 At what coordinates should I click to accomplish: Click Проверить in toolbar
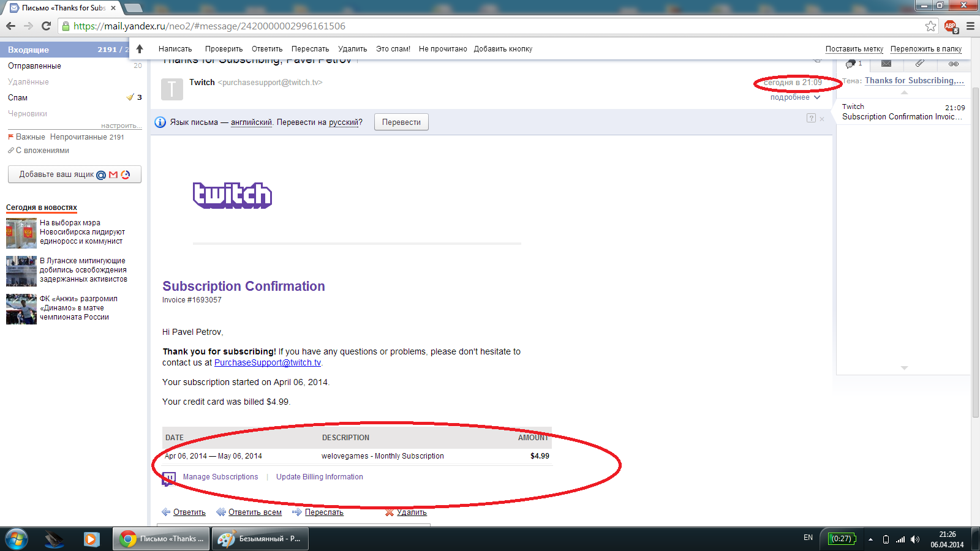point(224,49)
